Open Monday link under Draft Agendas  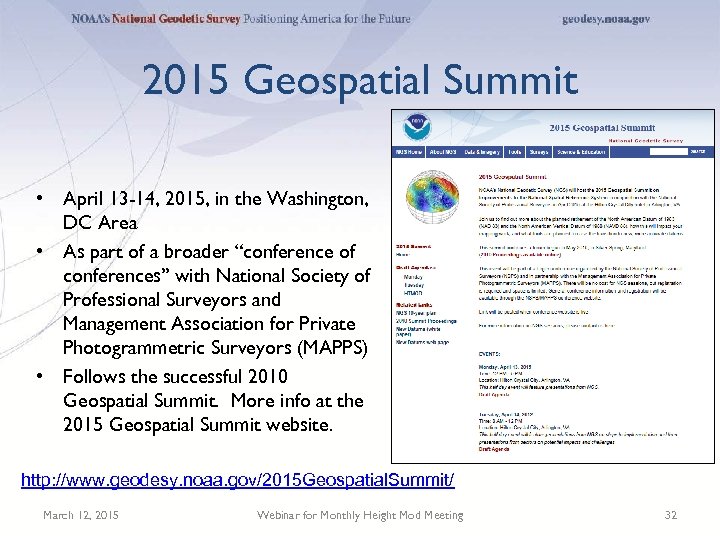(x=413, y=277)
